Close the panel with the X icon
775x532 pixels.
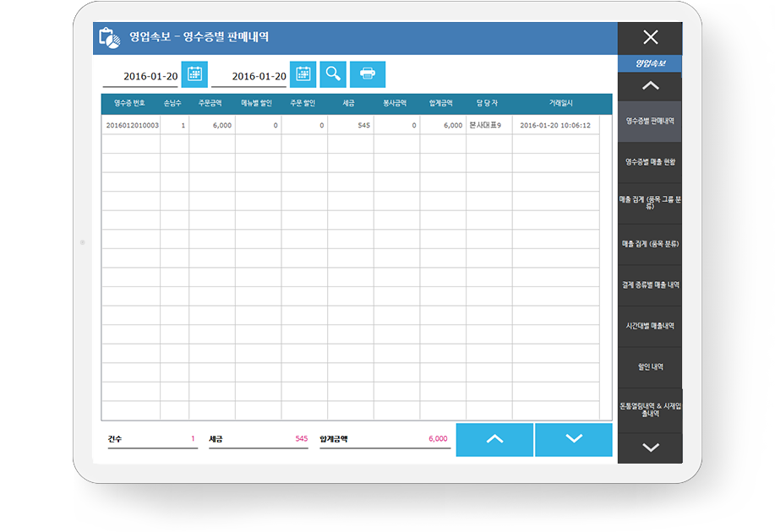(x=650, y=37)
